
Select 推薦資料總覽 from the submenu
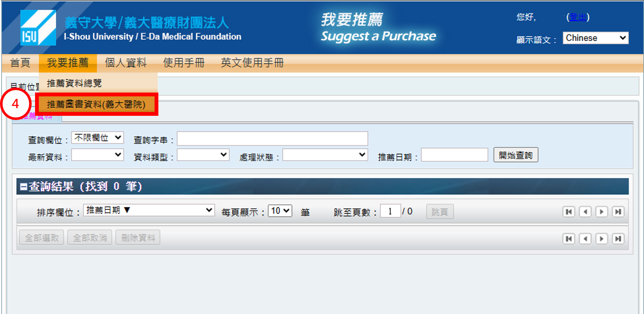click(98, 83)
